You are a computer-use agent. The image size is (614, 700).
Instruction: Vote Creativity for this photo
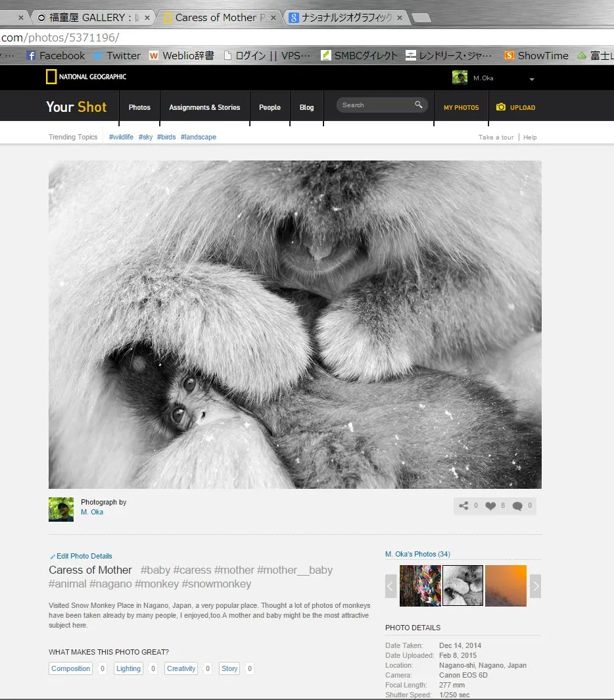click(181, 668)
